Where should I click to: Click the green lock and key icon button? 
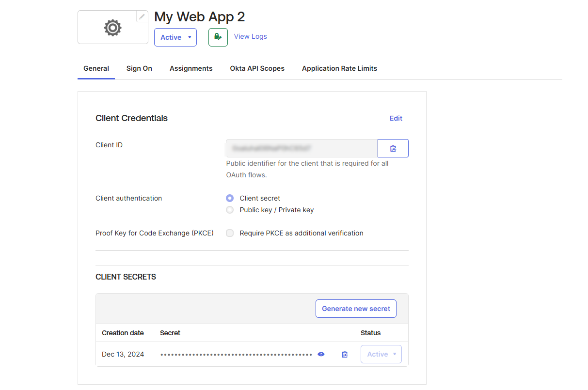click(x=218, y=37)
